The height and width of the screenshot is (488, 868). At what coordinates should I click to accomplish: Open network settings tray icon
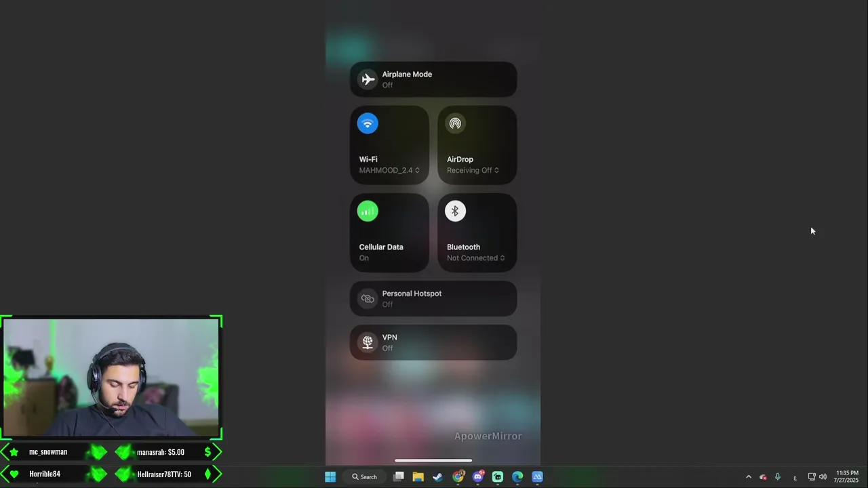tap(812, 476)
